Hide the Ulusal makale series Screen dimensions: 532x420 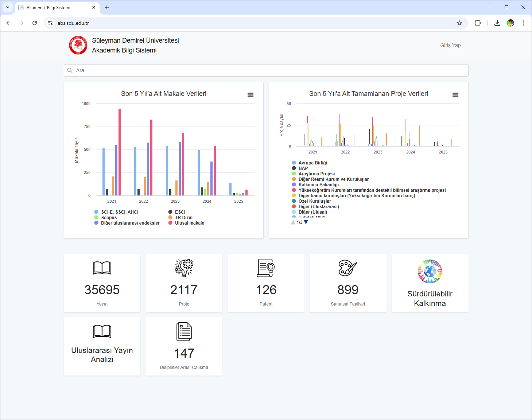coord(189,223)
